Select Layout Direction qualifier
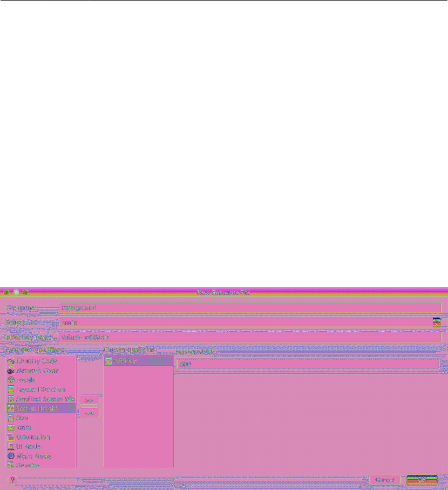448x490 pixels. click(41, 390)
